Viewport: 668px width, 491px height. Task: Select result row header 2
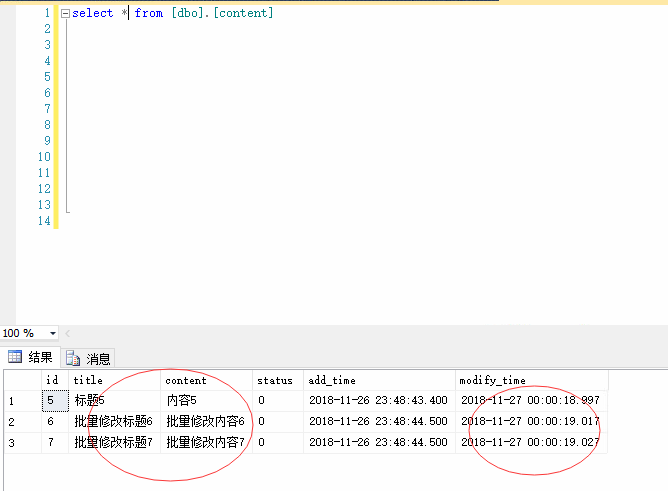point(23,422)
